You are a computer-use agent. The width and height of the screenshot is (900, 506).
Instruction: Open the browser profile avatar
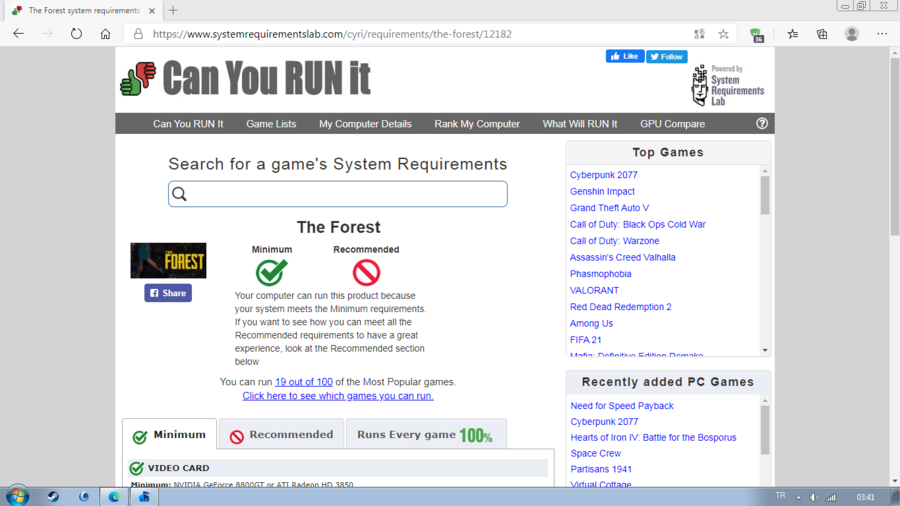pyautogui.click(x=852, y=34)
